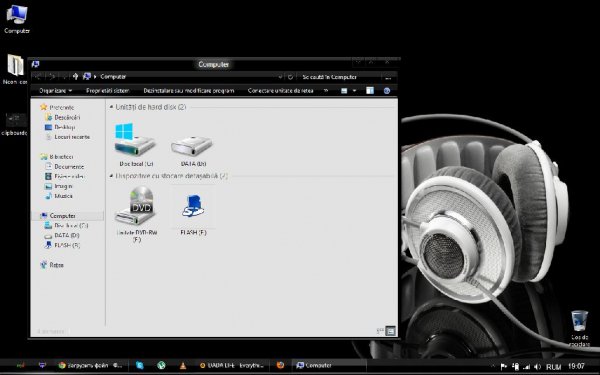Click the battery/power tray icon
This screenshot has height=375, width=600.
click(515, 367)
